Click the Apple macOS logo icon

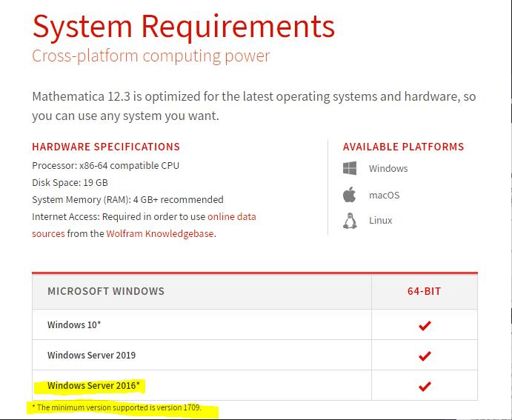350,195
